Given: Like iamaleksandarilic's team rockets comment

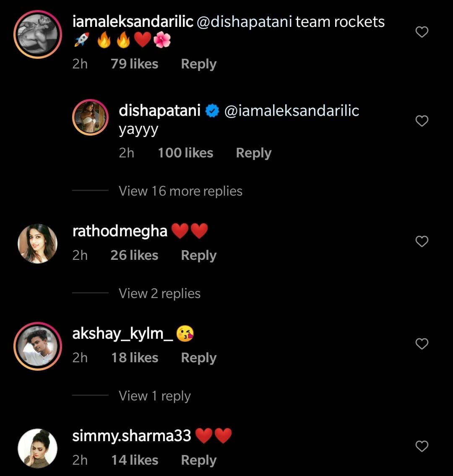Looking at the screenshot, I should 422,32.
